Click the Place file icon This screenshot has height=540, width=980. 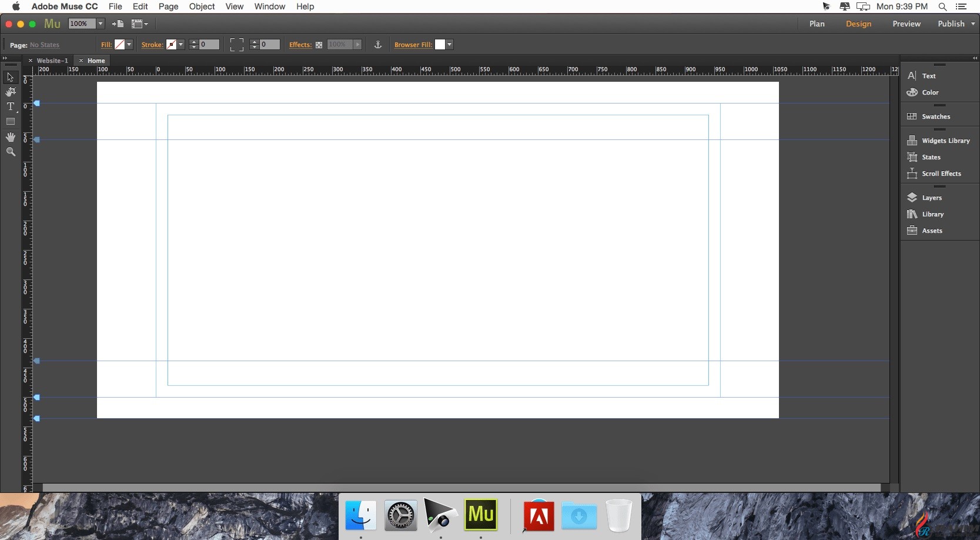(x=118, y=24)
